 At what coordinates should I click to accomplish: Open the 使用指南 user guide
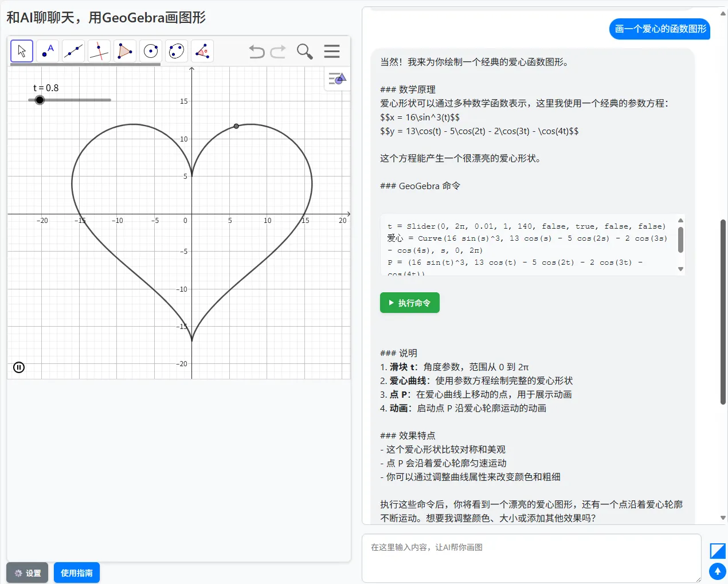[x=76, y=573]
